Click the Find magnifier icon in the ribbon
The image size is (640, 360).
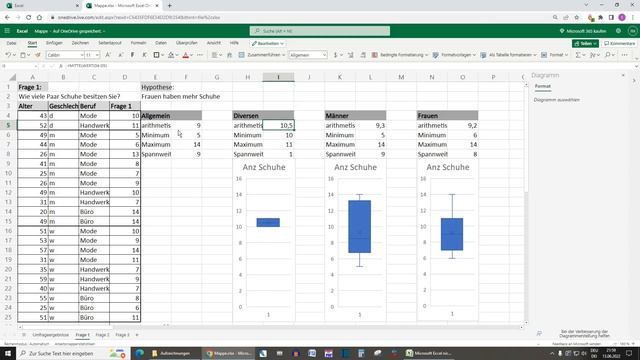coord(608,55)
